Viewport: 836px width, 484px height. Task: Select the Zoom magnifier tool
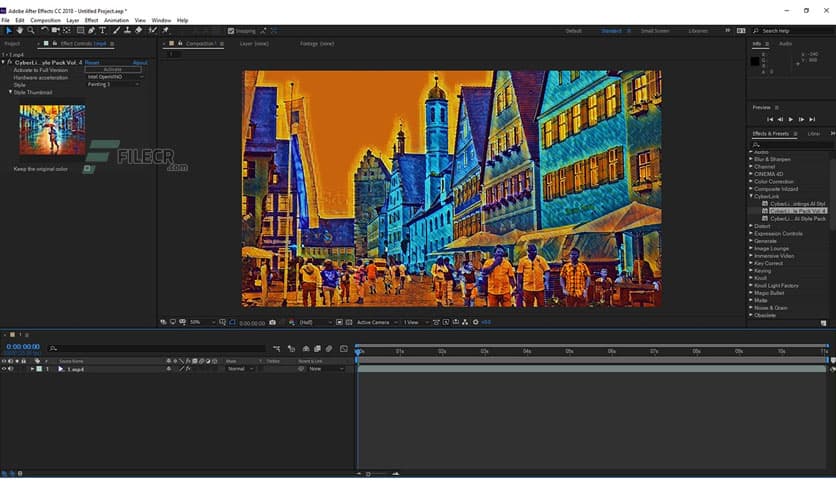[x=31, y=31]
